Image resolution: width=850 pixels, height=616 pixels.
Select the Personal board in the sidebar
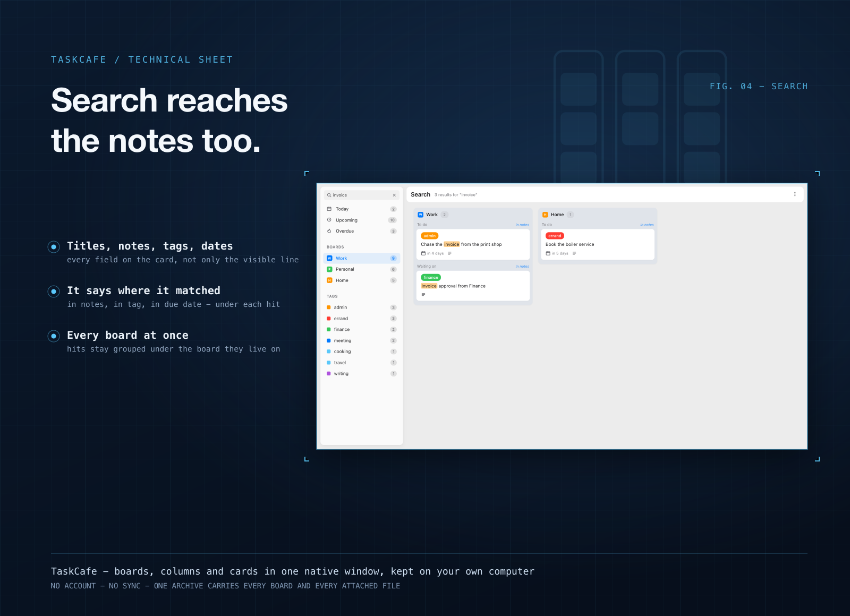pos(361,269)
